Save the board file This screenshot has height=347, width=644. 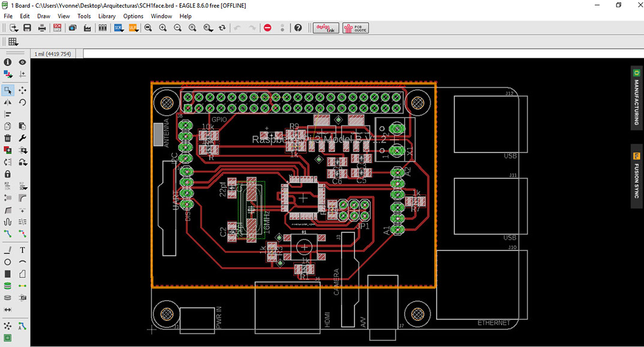(x=27, y=28)
